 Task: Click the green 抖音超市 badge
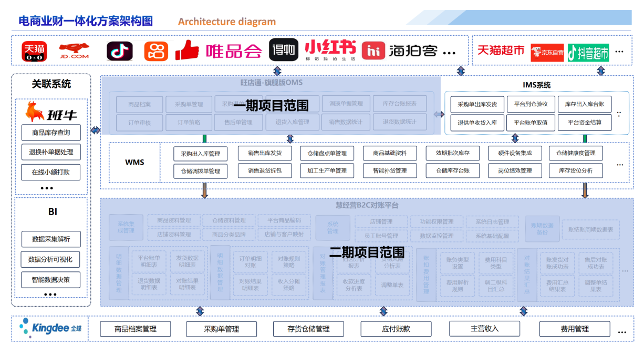point(588,52)
